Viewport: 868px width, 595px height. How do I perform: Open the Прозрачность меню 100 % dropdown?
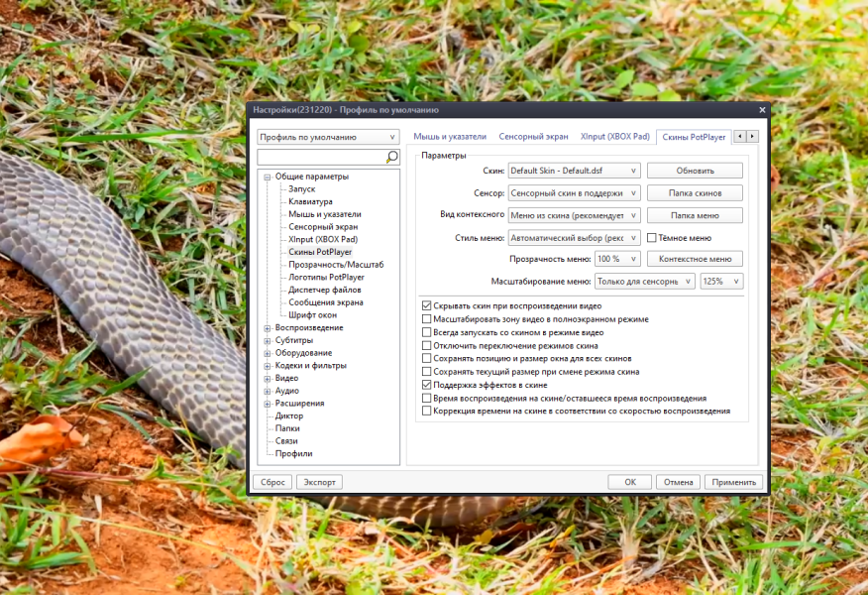pos(617,259)
